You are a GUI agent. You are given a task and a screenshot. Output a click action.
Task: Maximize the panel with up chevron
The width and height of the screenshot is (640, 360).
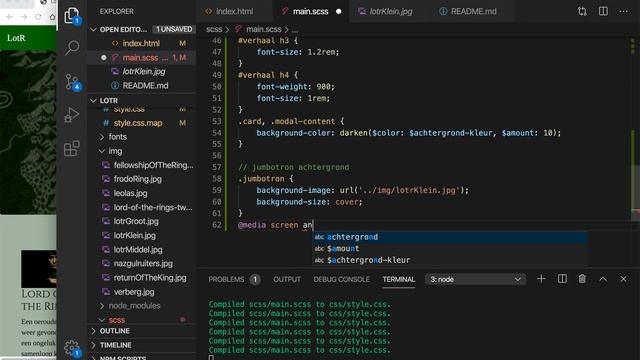603,279
